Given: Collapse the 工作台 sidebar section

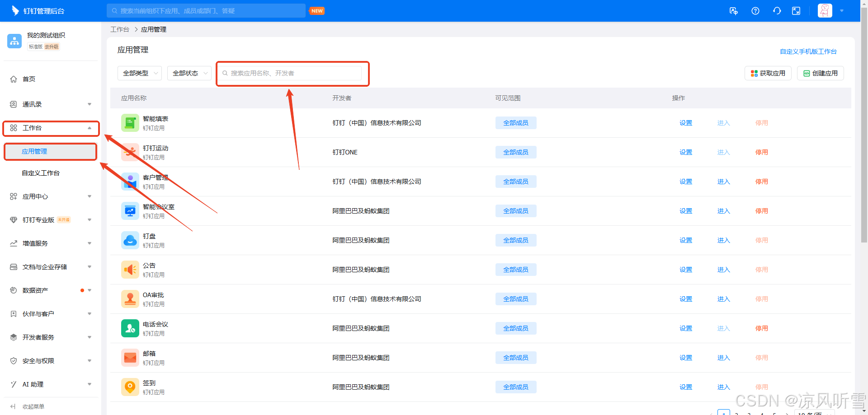Looking at the screenshot, I should [x=51, y=128].
